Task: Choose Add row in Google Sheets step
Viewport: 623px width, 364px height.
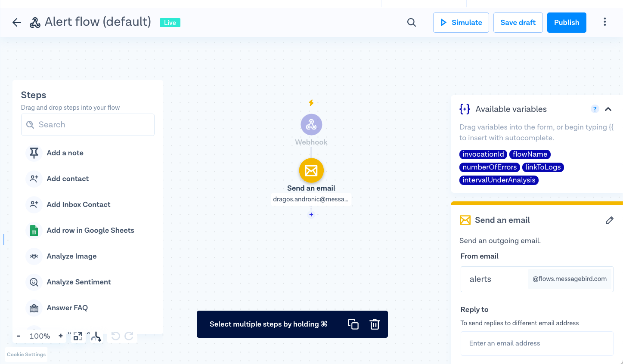Action: pyautogui.click(x=90, y=230)
